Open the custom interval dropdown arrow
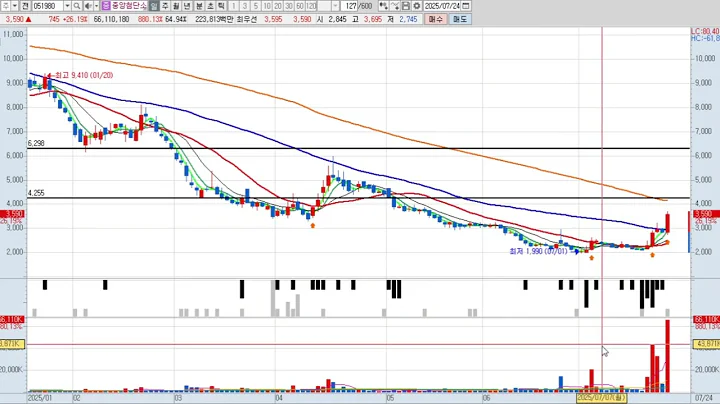 click(x=336, y=6)
